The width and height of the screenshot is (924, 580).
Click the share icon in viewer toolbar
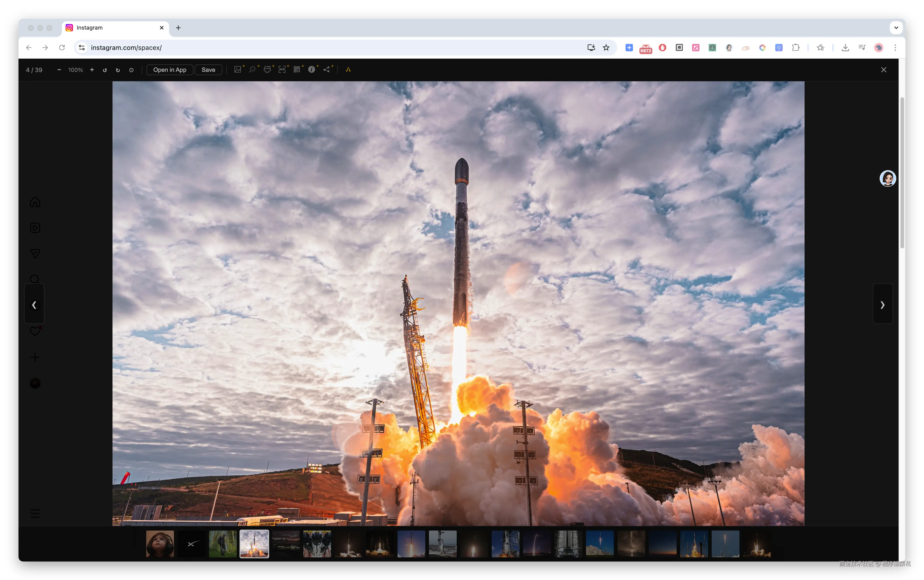pos(326,69)
